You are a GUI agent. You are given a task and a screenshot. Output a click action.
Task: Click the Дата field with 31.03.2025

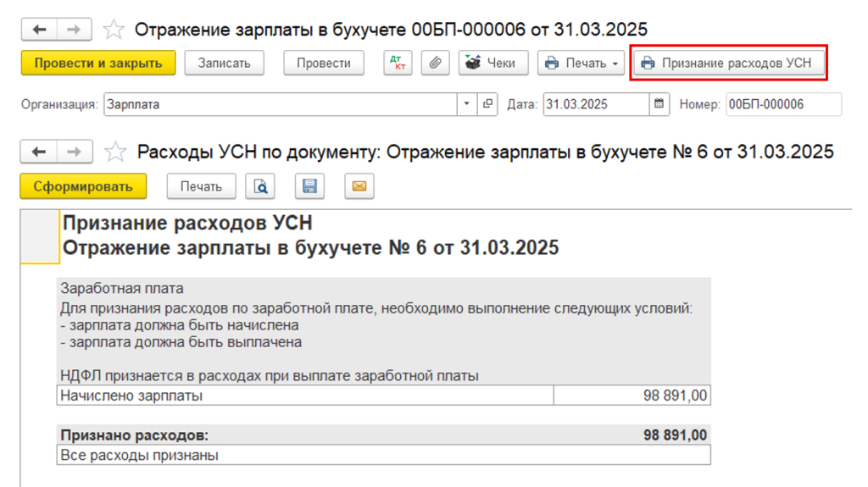[x=596, y=104]
